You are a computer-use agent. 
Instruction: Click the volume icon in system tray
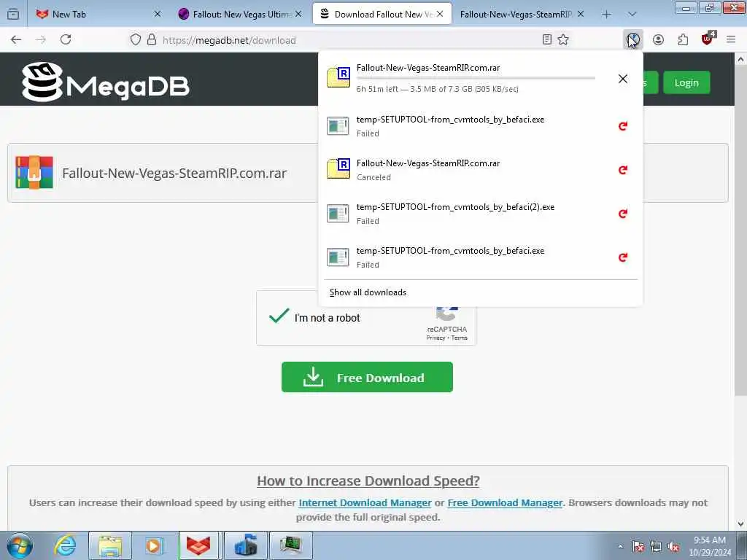point(673,547)
